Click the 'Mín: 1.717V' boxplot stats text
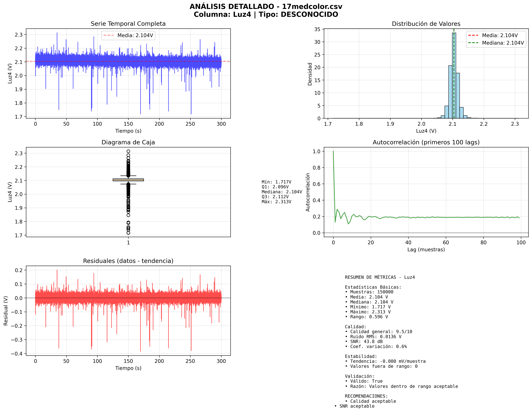This screenshot has height=417, width=532. 276,182
